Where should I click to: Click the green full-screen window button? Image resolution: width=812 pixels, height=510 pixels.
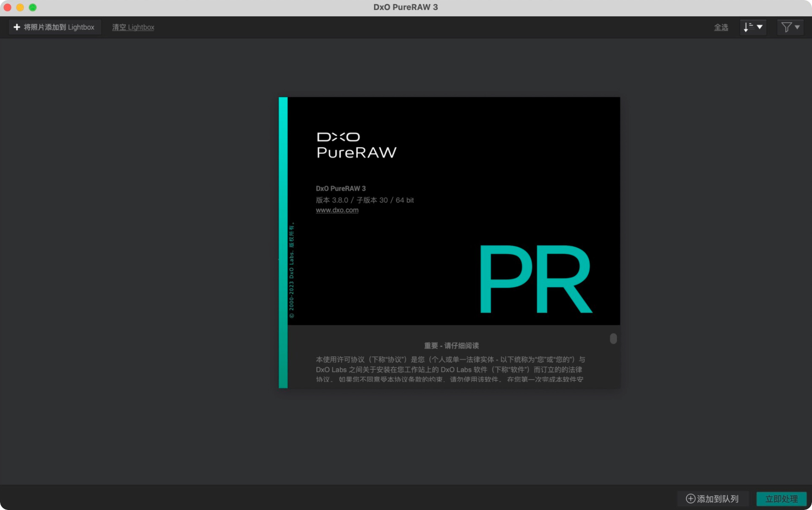point(33,7)
